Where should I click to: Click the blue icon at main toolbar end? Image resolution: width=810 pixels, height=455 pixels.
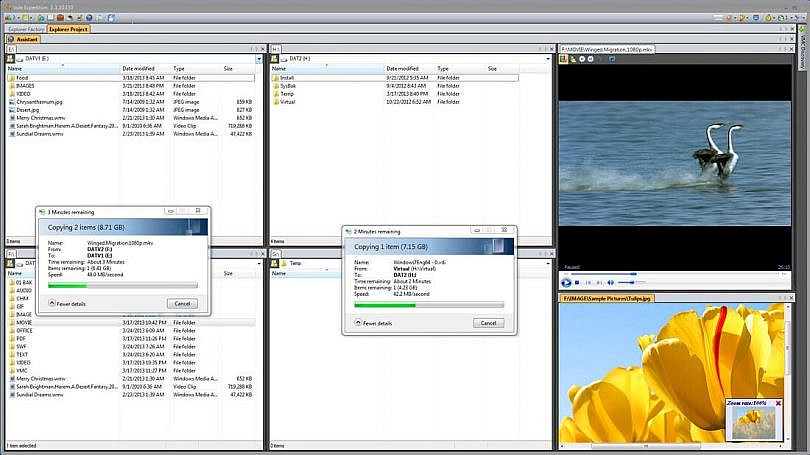112,18
